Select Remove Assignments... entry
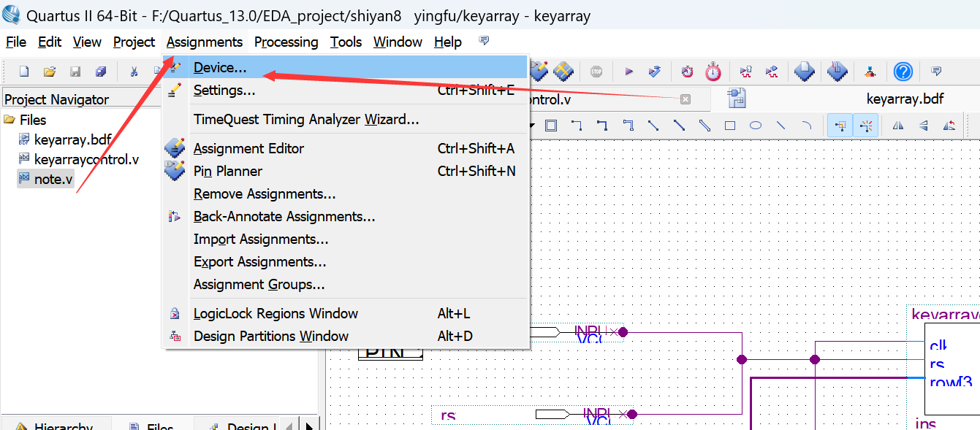Image resolution: width=980 pixels, height=430 pixels. click(346, 193)
